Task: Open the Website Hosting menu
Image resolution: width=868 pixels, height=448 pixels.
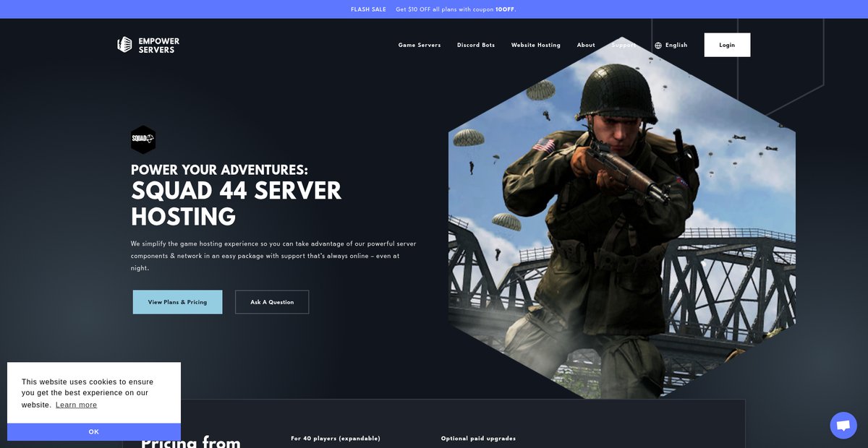Action: coord(536,45)
